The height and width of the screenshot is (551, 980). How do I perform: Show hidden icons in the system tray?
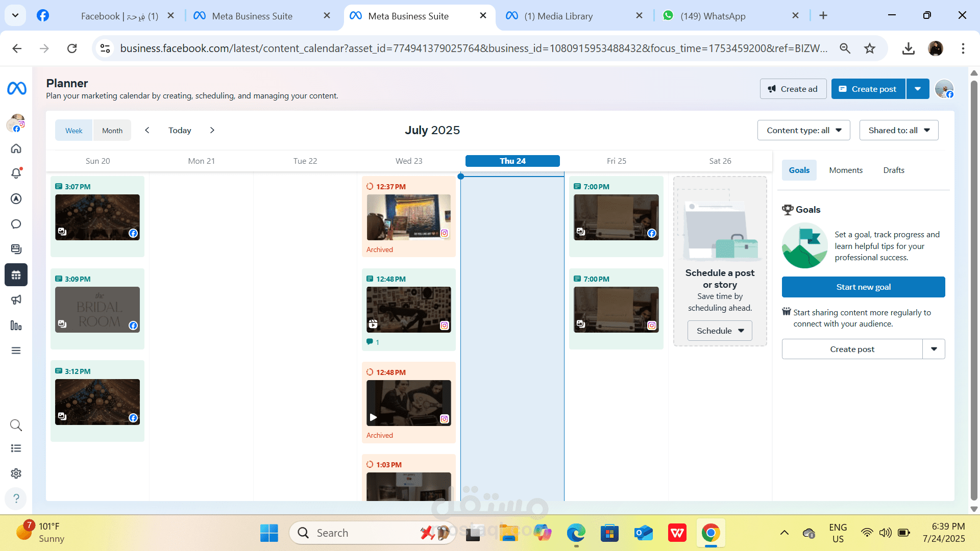(785, 533)
